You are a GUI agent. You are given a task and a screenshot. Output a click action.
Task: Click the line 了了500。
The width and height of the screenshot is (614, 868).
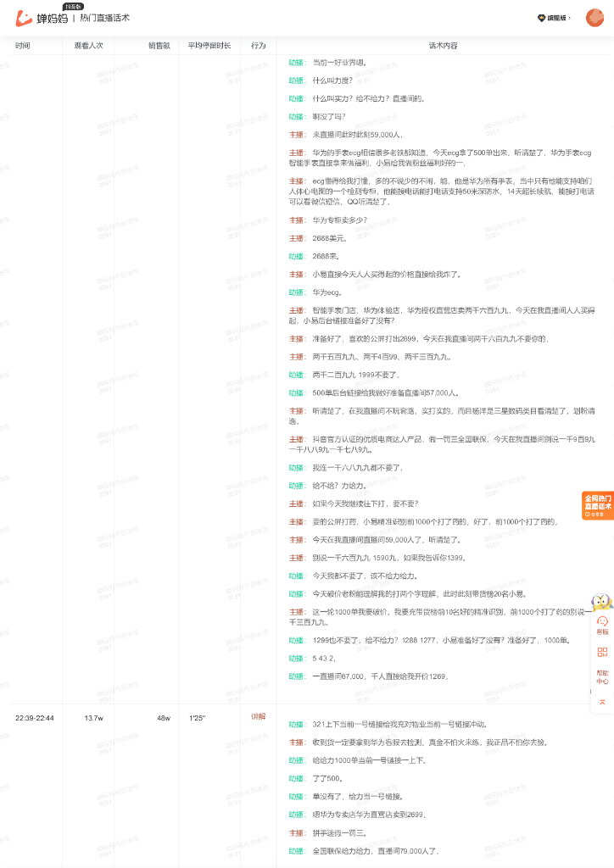[327, 779]
